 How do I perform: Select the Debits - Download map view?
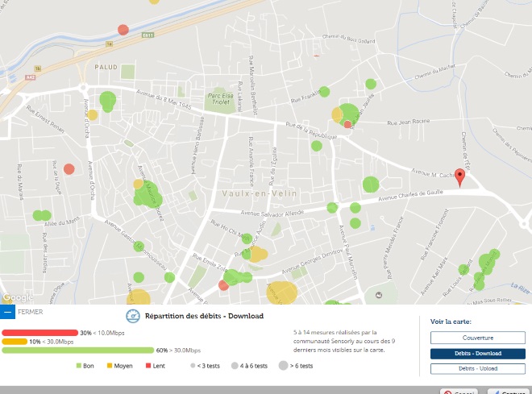click(x=477, y=353)
